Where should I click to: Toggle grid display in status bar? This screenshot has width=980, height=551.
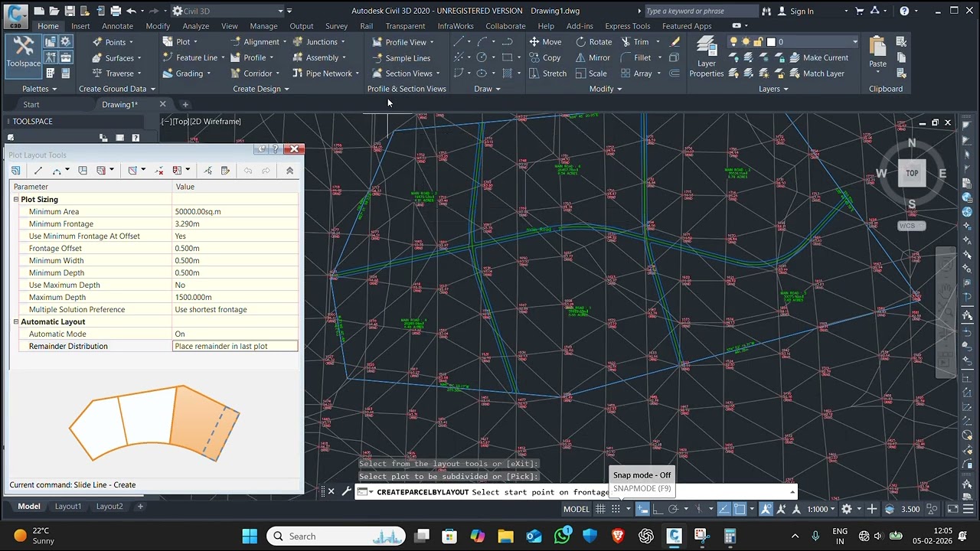601,509
